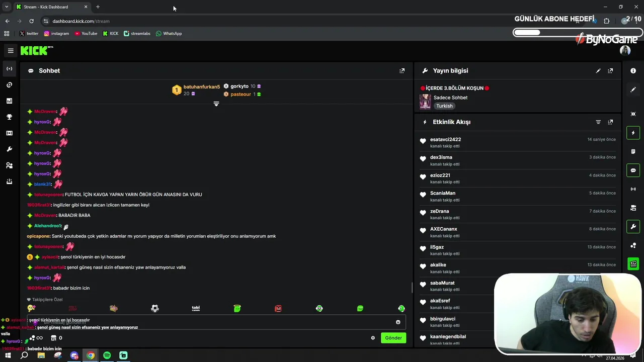Open the YouTube bookmark
This screenshot has width=644, height=362.
pyautogui.click(x=86, y=34)
